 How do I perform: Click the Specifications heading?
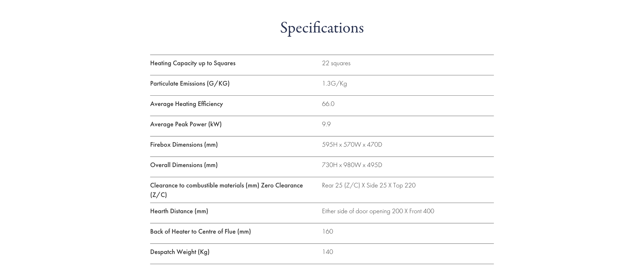pos(322,28)
